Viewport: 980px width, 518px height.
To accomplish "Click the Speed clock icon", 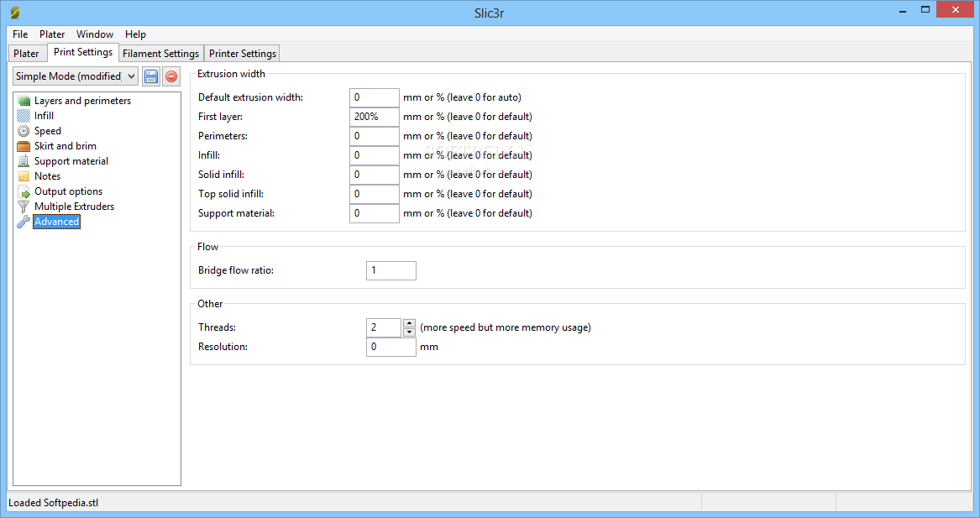I will (24, 131).
